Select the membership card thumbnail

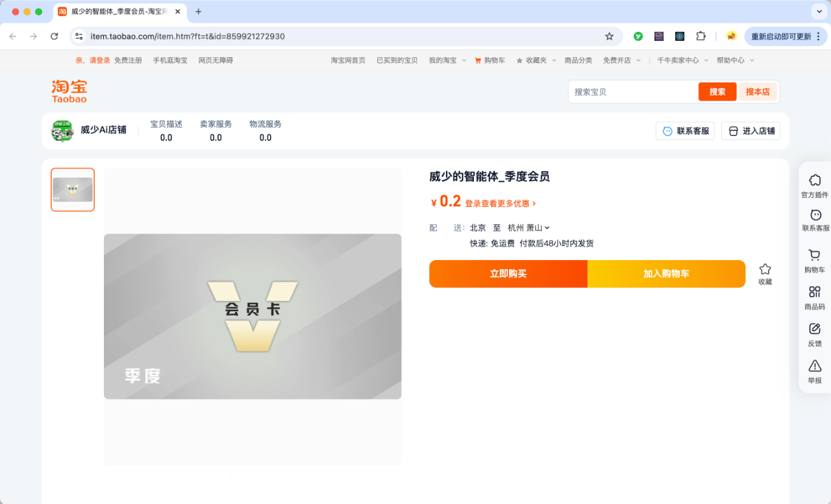click(73, 189)
